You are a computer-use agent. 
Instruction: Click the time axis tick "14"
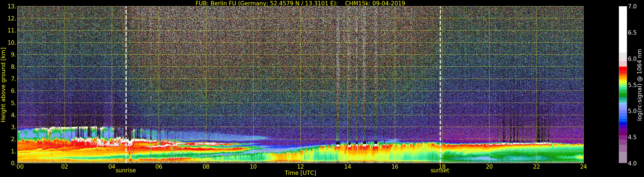(x=347, y=167)
